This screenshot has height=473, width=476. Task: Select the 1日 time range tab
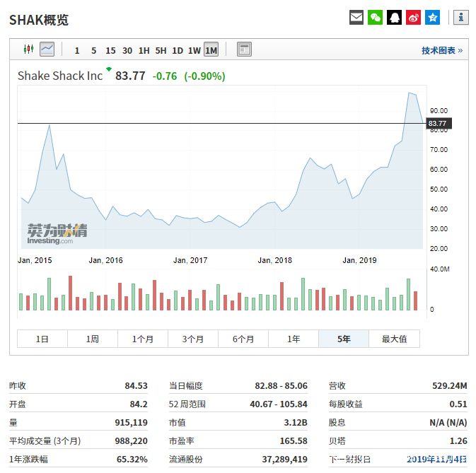pos(42,339)
